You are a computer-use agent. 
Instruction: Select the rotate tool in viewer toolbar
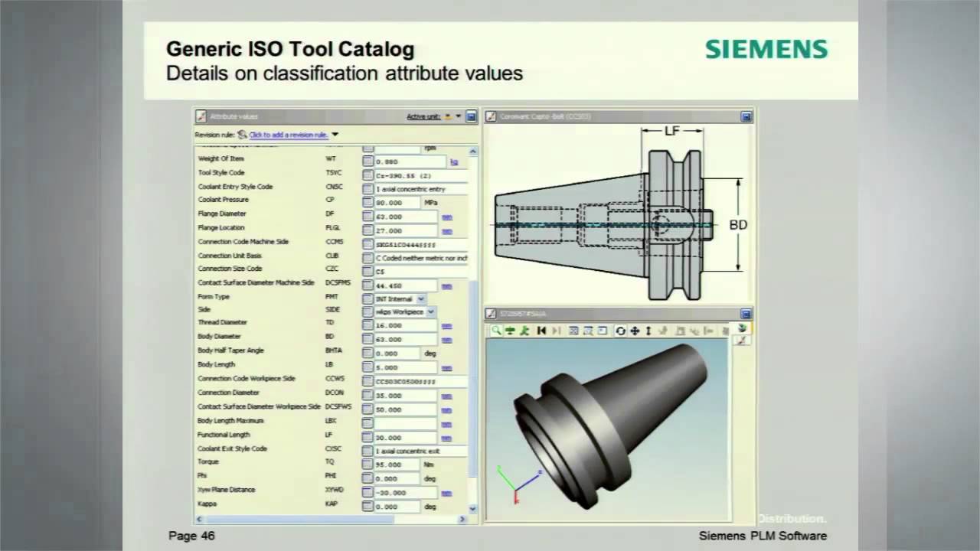[620, 331]
